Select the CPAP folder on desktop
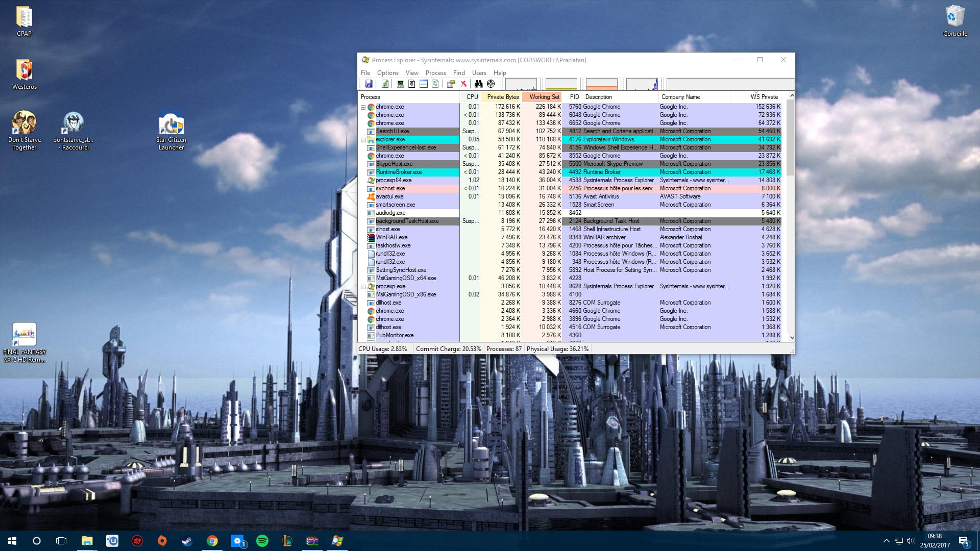The image size is (980, 551). tap(24, 21)
